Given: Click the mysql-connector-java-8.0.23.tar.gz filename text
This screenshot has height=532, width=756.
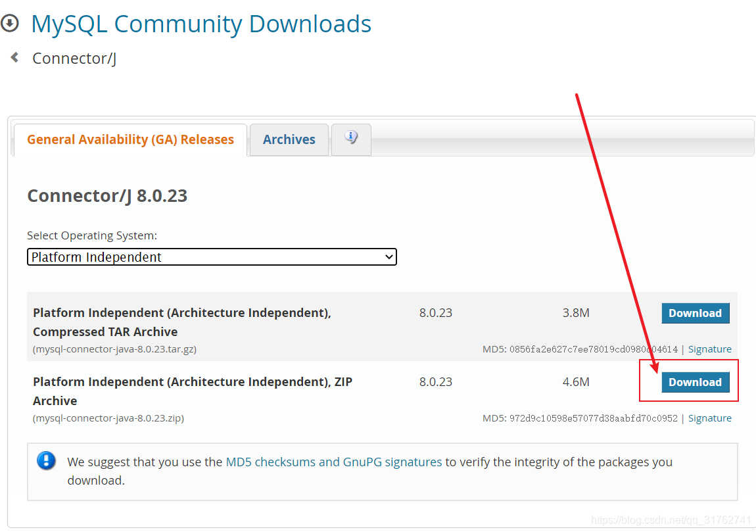Looking at the screenshot, I should (115, 349).
